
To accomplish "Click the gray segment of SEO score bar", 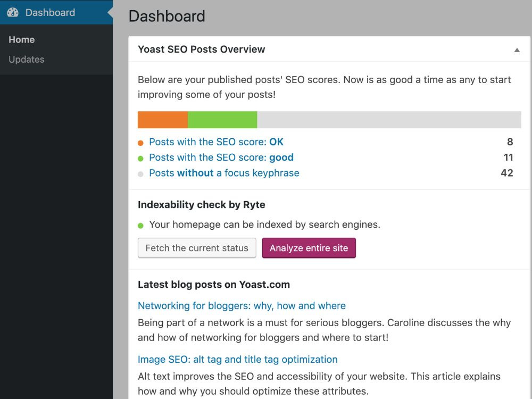I will tap(389, 120).
